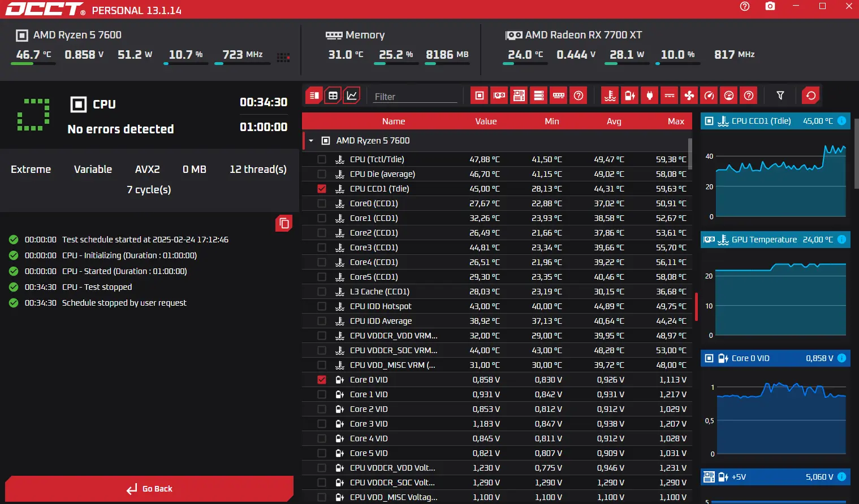Screen dimensions: 859x504
Task: Filter sensors by motherboard icon
Action: pos(519,95)
